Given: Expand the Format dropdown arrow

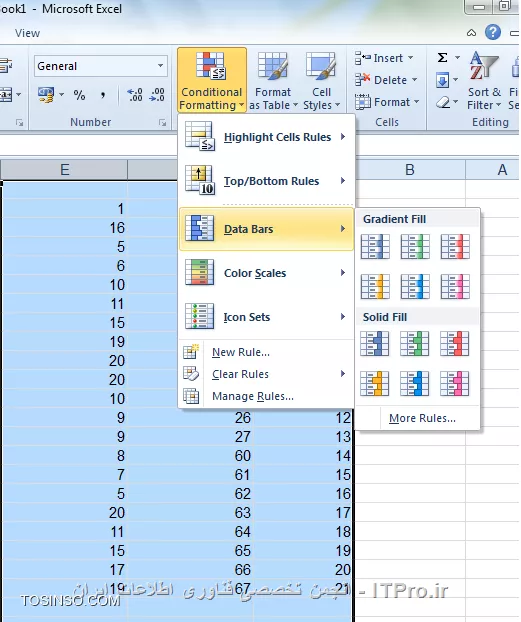Looking at the screenshot, I should point(417,102).
